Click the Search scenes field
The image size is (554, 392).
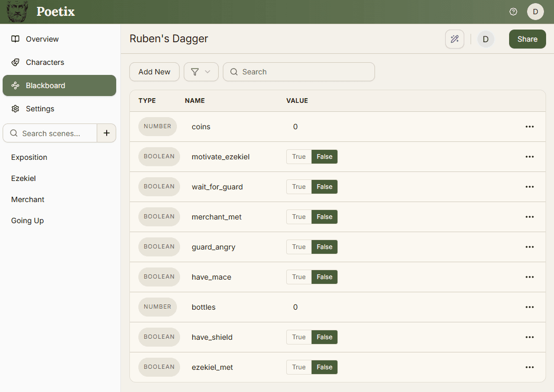pos(50,133)
